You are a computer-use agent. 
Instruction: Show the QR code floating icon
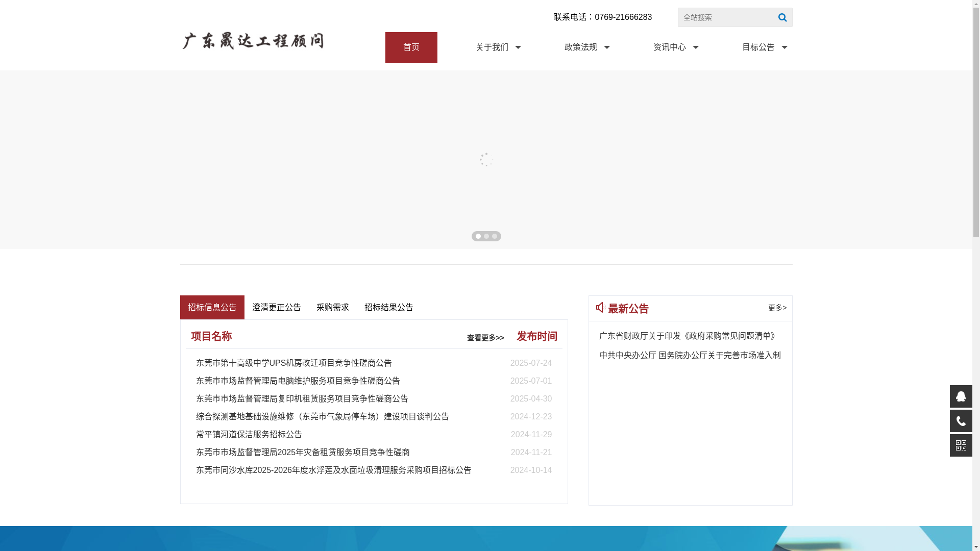click(961, 445)
